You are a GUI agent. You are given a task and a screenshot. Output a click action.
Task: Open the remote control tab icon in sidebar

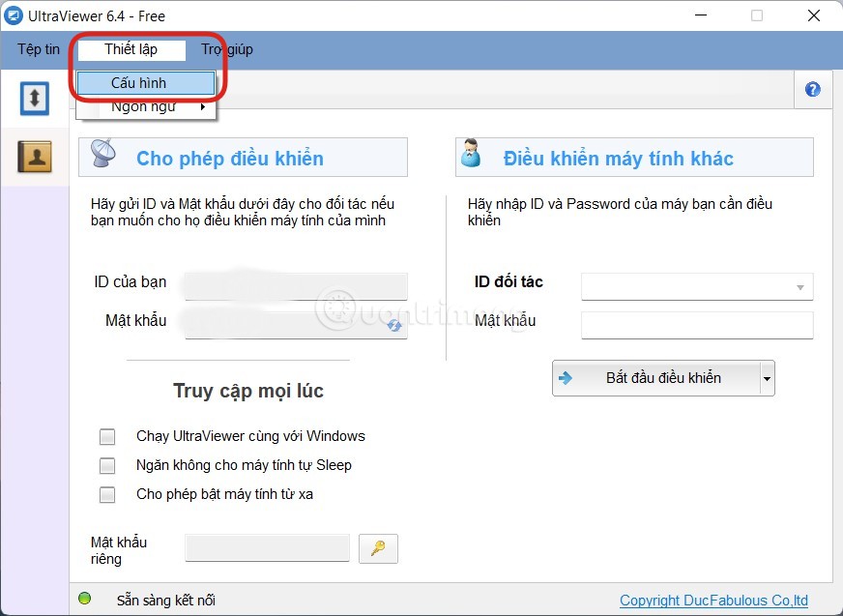(x=35, y=99)
